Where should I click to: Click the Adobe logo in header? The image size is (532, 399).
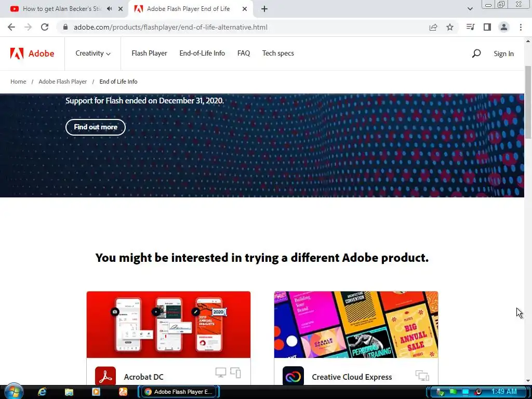tap(32, 54)
